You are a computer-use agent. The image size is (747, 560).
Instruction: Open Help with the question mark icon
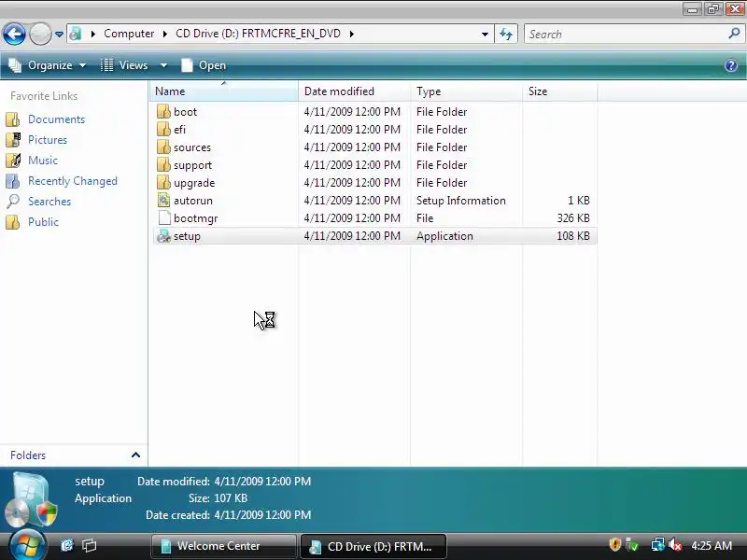(731, 65)
